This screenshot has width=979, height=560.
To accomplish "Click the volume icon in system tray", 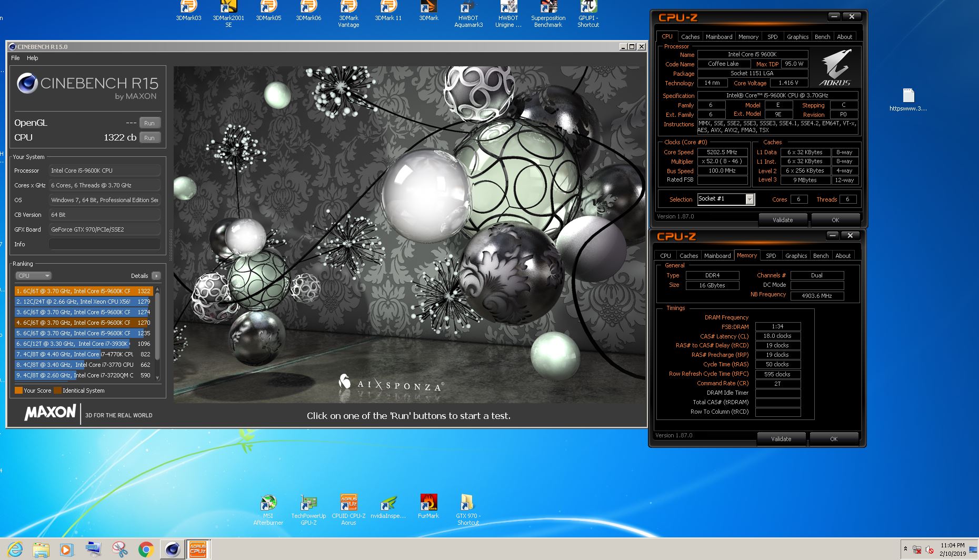I will pos(930,549).
